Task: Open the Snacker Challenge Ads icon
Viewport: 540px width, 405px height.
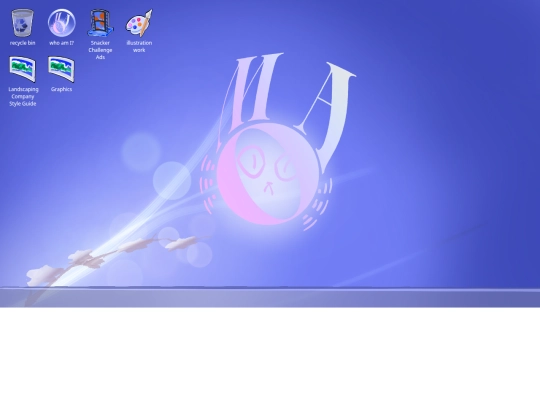Action: point(100,23)
